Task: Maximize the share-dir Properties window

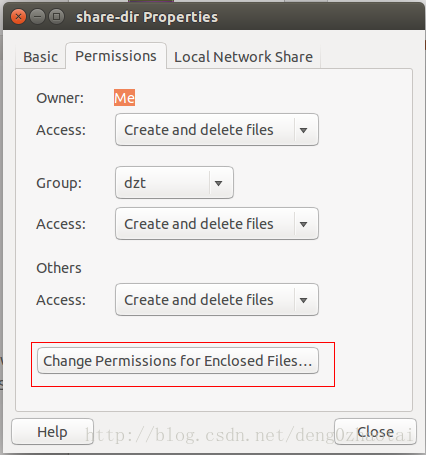Action: click(56, 16)
